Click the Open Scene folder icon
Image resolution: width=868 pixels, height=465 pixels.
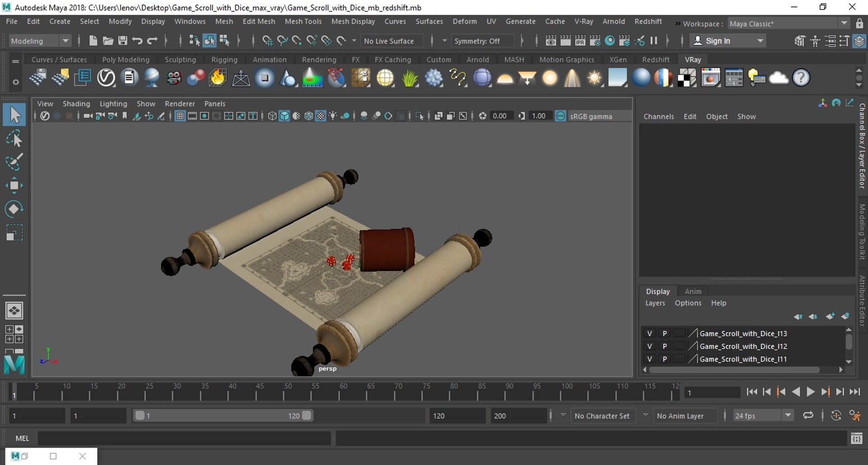click(108, 41)
